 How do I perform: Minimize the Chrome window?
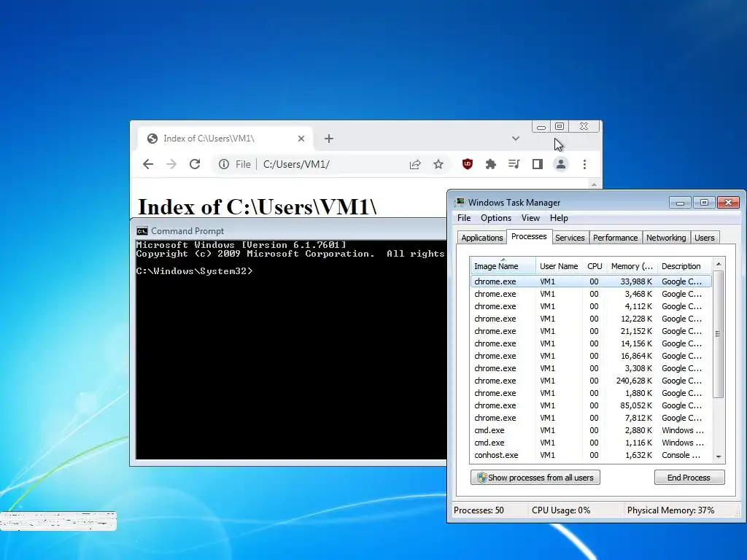541,127
